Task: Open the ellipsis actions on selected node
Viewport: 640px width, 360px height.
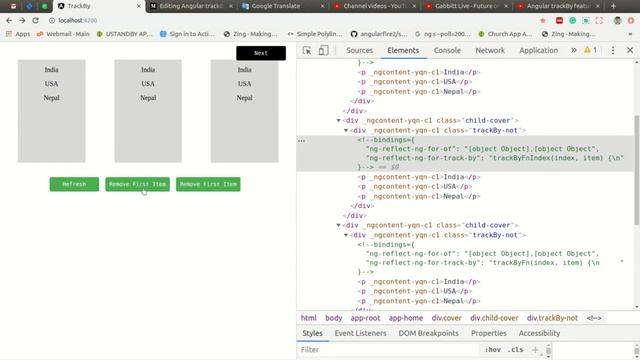Action: (301, 140)
